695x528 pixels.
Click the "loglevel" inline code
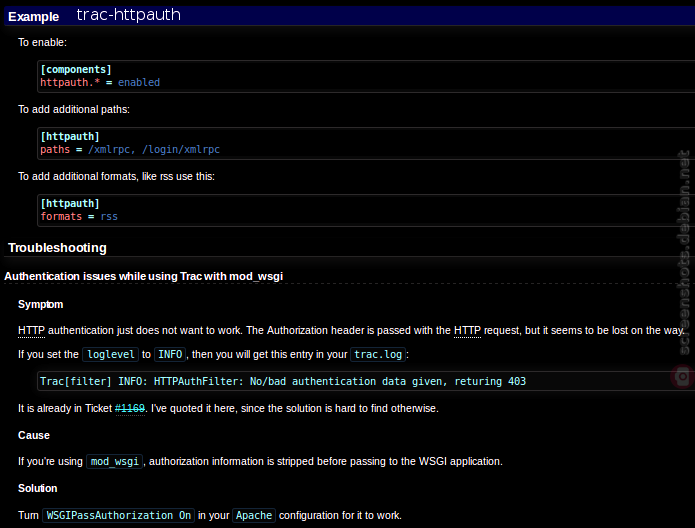pos(111,355)
